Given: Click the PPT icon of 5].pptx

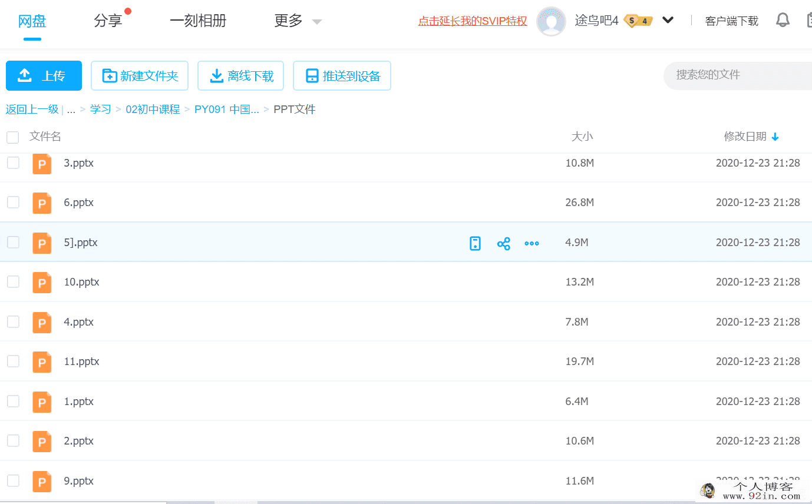Looking at the screenshot, I should pyautogui.click(x=42, y=243).
